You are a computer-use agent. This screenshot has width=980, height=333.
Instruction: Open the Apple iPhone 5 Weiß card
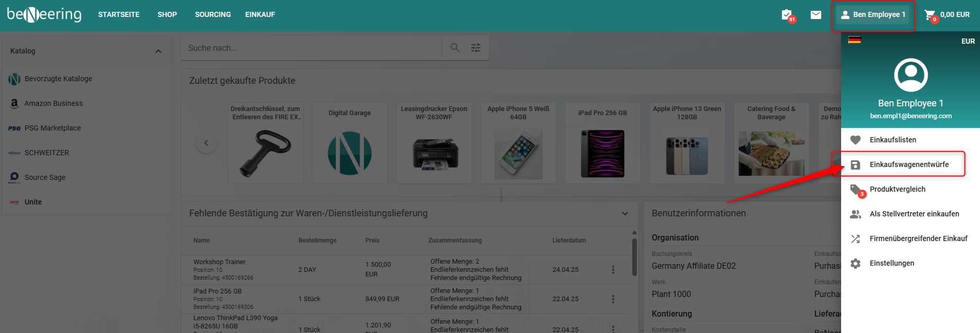[519, 143]
